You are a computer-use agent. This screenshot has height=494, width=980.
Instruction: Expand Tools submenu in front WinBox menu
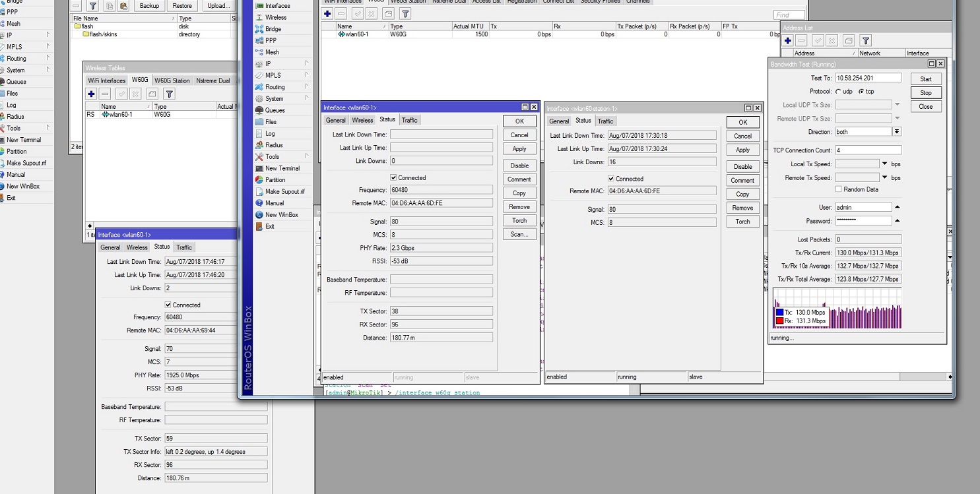[307, 156]
